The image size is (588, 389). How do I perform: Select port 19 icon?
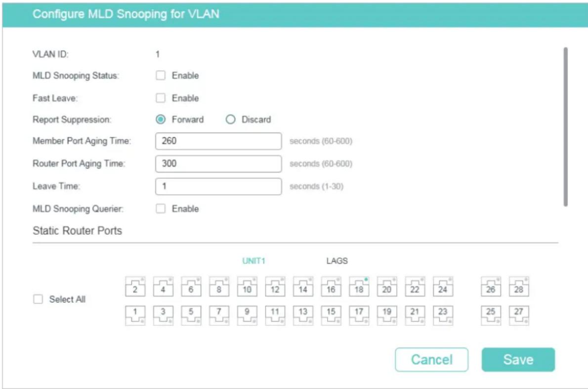(x=386, y=315)
